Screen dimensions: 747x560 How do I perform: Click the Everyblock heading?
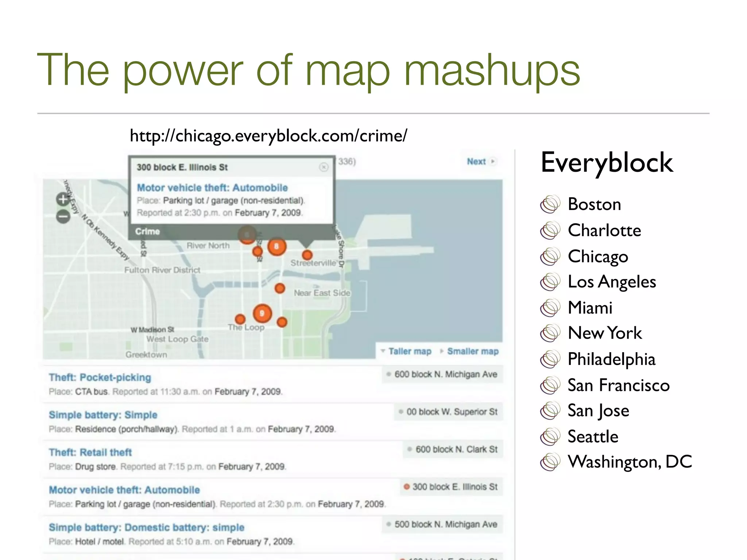[607, 163]
